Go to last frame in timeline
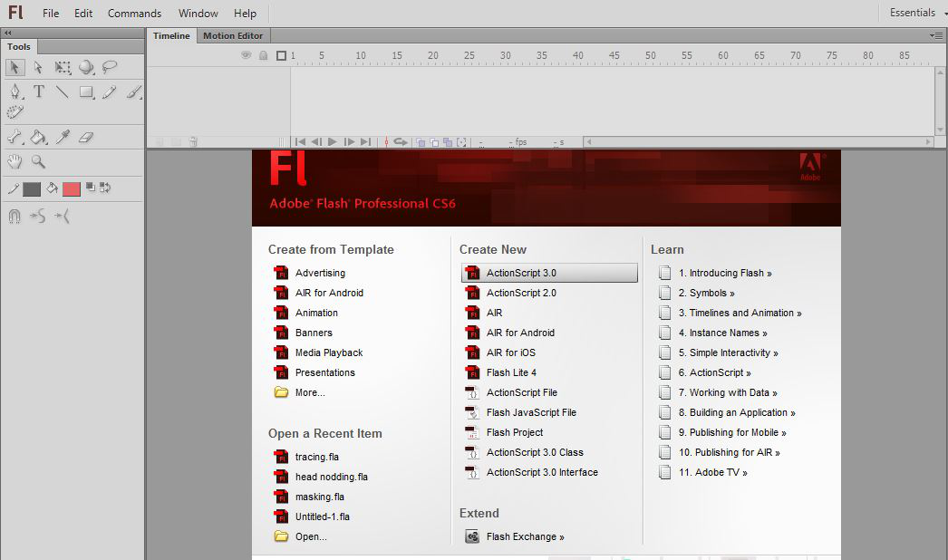Image resolution: width=948 pixels, height=560 pixels. coord(365,141)
